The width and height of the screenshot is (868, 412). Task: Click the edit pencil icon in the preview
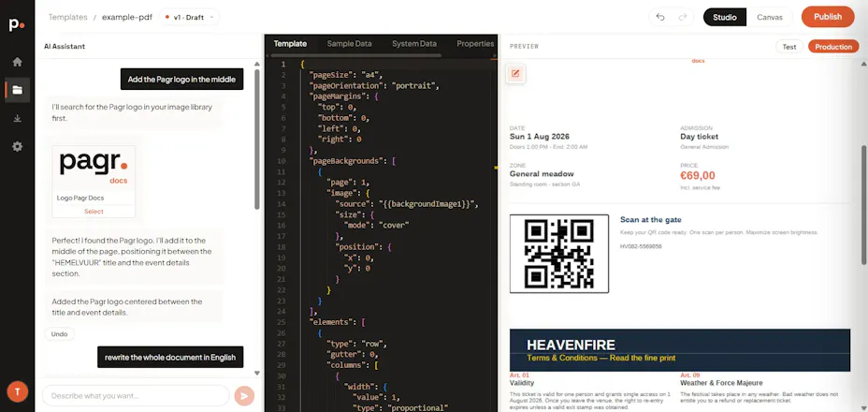click(x=515, y=73)
